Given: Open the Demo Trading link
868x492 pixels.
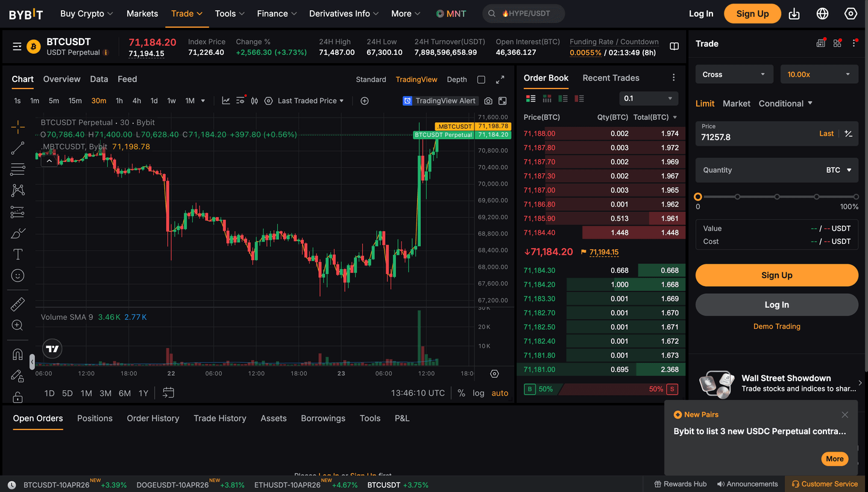Looking at the screenshot, I should (776, 326).
